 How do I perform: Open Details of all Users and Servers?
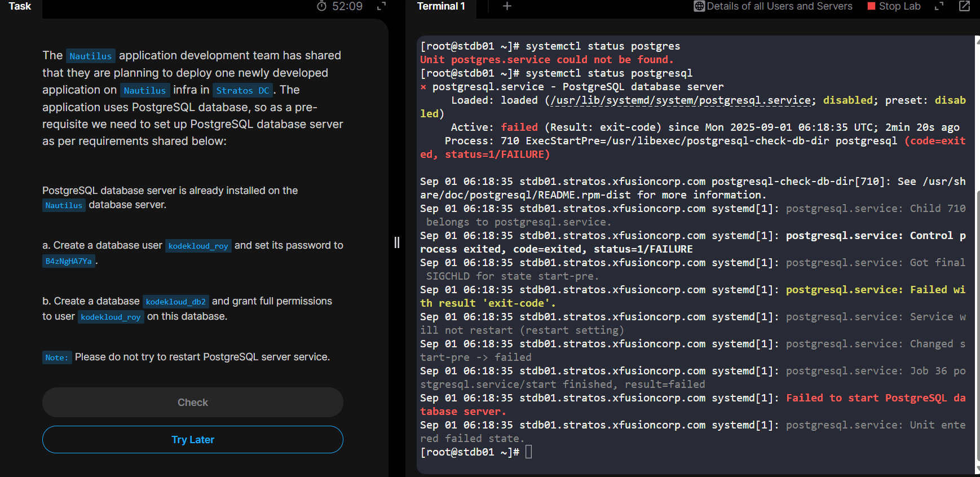pos(779,6)
